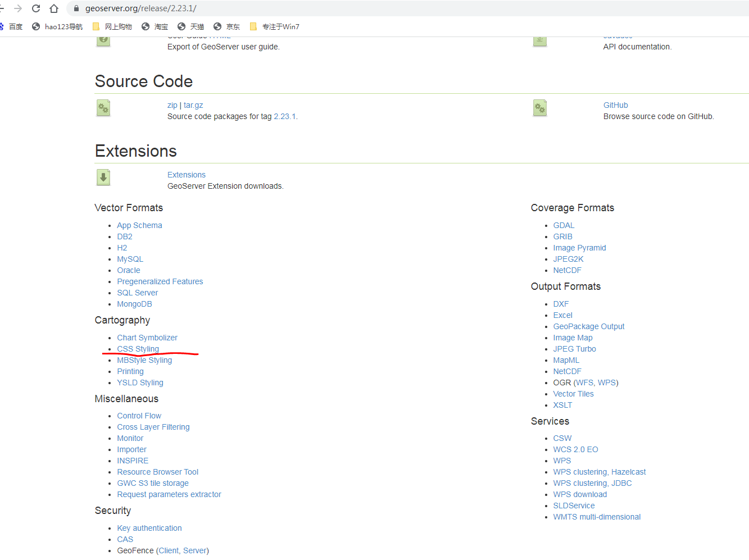The image size is (749, 560).
Task: Open the Control Flow link
Action: pyautogui.click(x=139, y=416)
